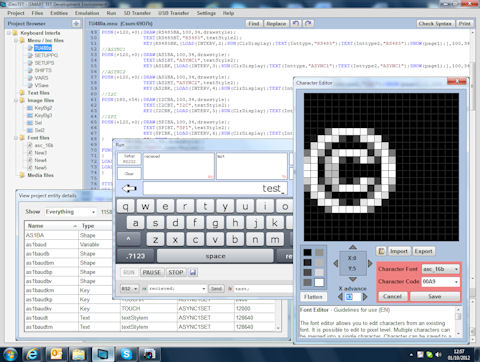Open the Settings menu
The height and width of the screenshot is (362, 480).
(206, 13)
